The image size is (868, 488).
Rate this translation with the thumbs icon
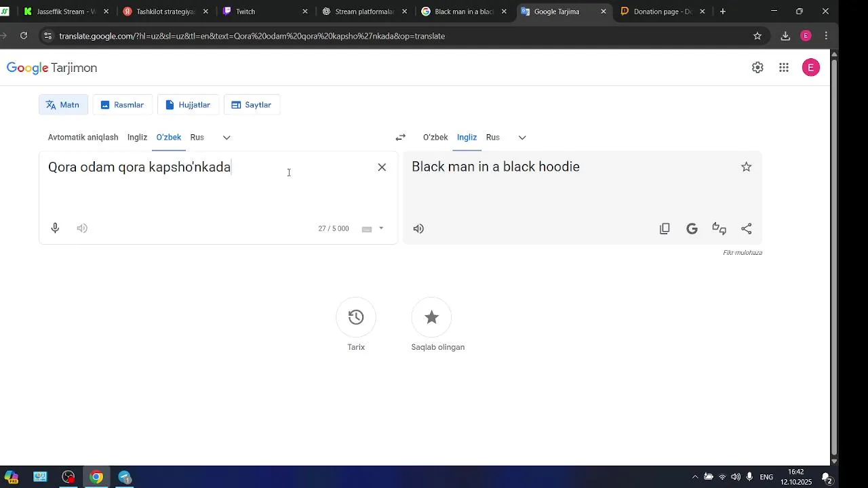[719, 229]
